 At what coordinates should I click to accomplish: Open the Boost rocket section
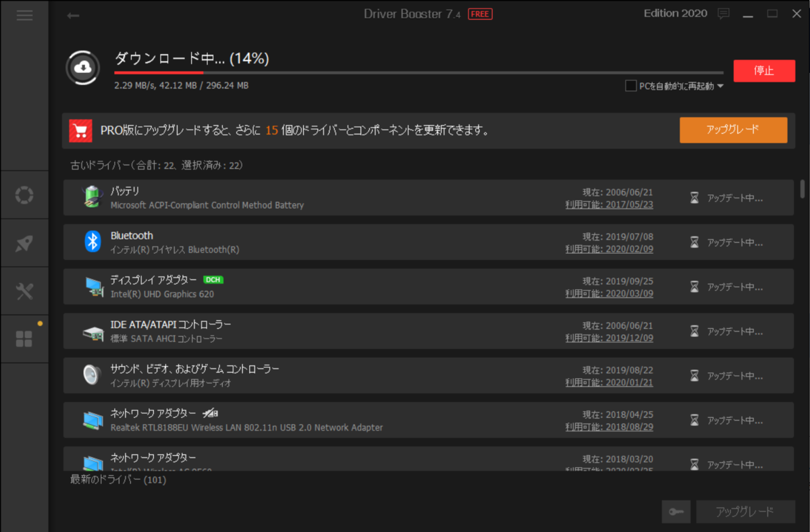coord(24,243)
